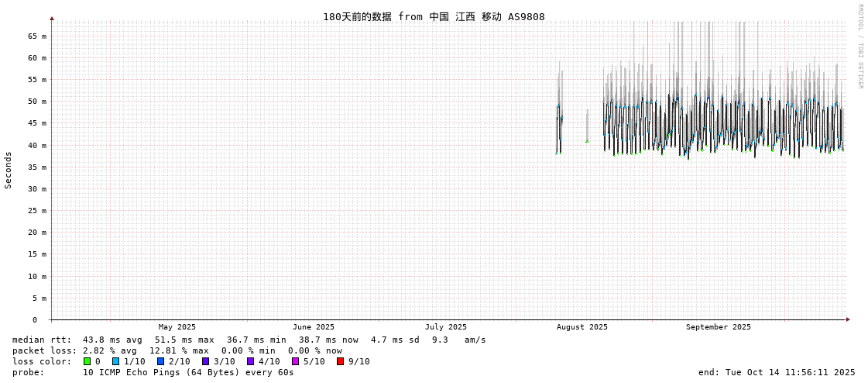
Task: Click the September 2025 axis label
Action: pos(718,327)
